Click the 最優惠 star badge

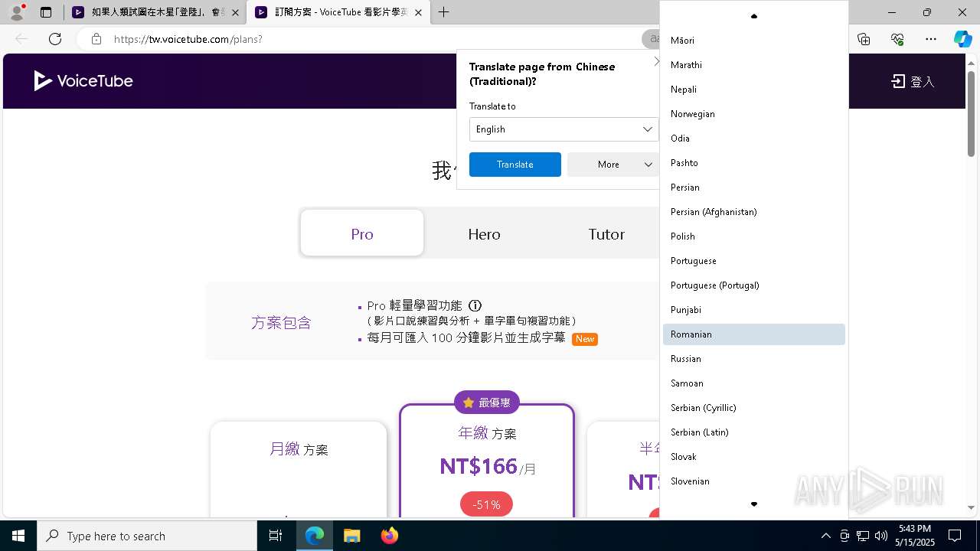tap(487, 403)
